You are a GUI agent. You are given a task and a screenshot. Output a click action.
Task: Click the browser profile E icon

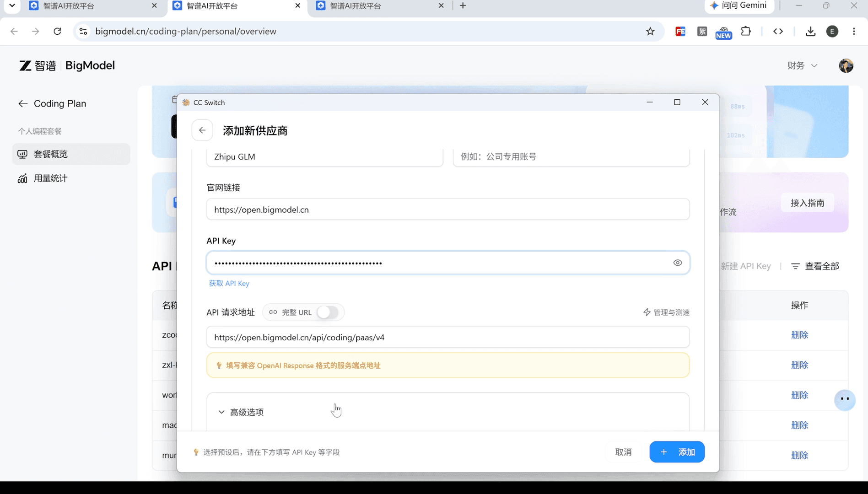[832, 31]
